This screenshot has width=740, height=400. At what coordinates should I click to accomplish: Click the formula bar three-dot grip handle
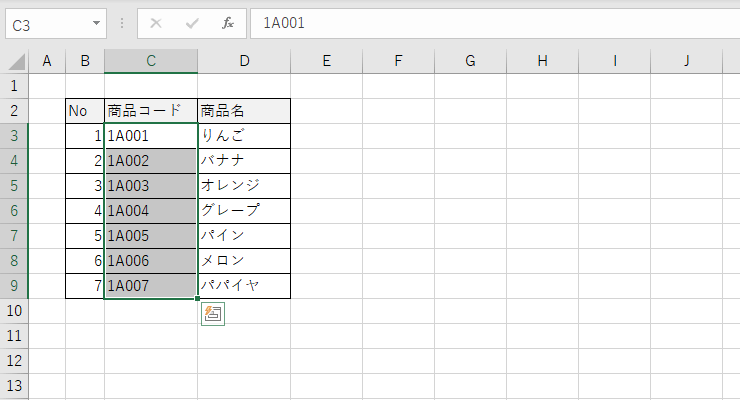coord(122,23)
